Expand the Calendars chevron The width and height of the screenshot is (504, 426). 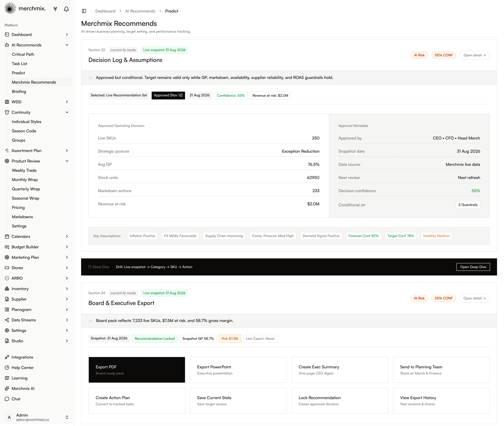pos(67,237)
